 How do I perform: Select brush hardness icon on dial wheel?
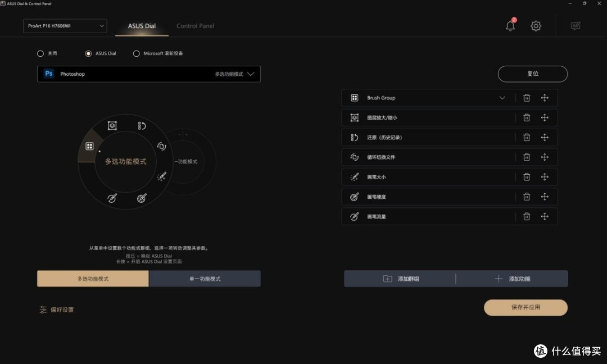coord(142,198)
